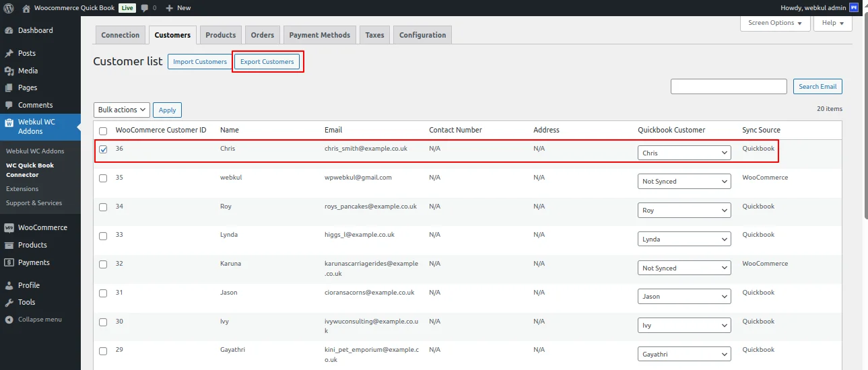This screenshot has height=370, width=868.
Task: Open Quickbook Customer dropdown showing Jason
Action: point(684,296)
